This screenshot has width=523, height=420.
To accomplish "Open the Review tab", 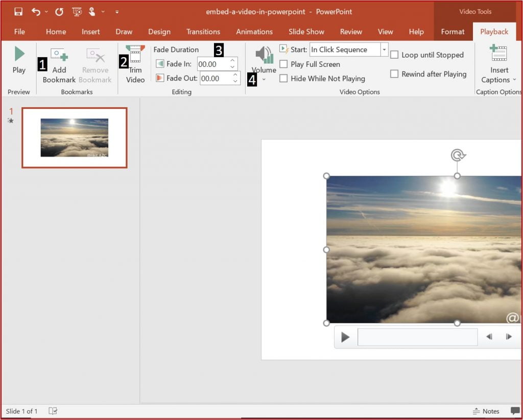I will click(x=351, y=32).
